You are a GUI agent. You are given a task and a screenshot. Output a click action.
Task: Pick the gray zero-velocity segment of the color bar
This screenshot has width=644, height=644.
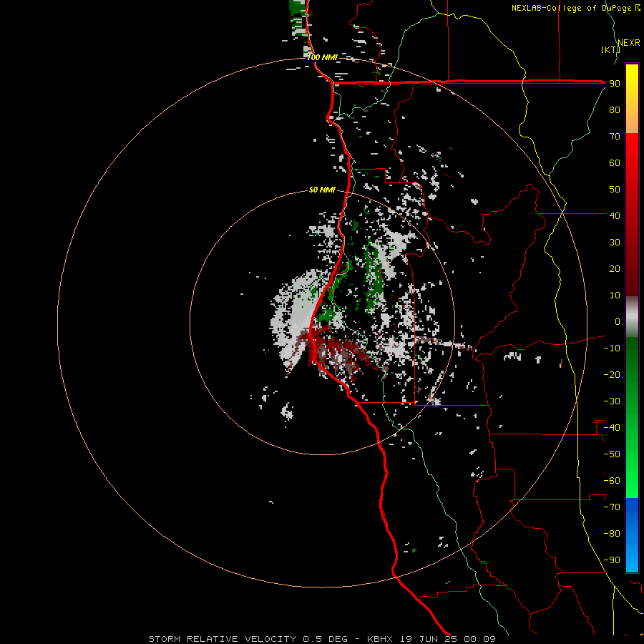(x=632, y=318)
